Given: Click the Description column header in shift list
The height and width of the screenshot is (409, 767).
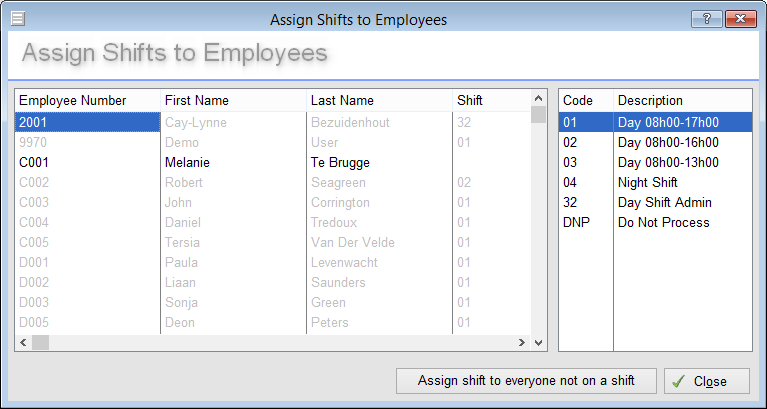Looking at the screenshot, I should click(x=680, y=101).
